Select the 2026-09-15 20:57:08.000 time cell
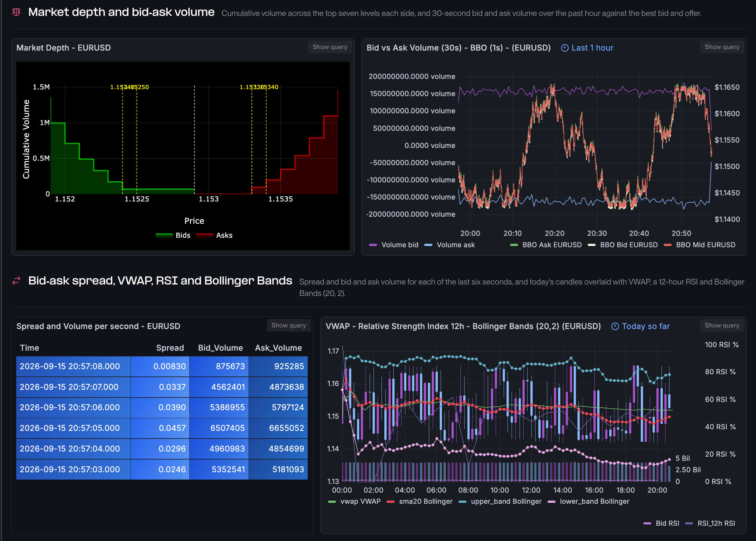Image resolution: width=756 pixels, height=541 pixels. (73, 366)
